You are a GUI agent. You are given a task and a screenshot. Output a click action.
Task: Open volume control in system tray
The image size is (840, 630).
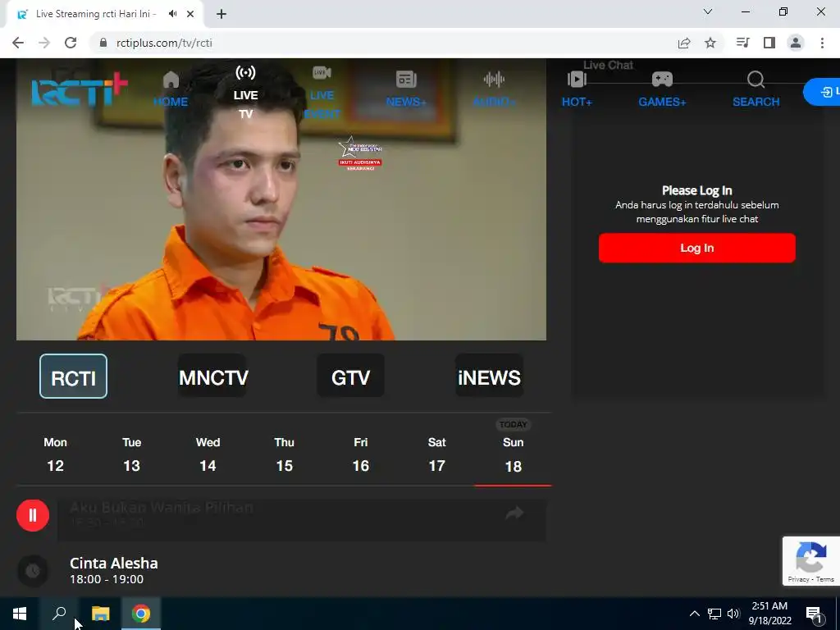pos(733,614)
